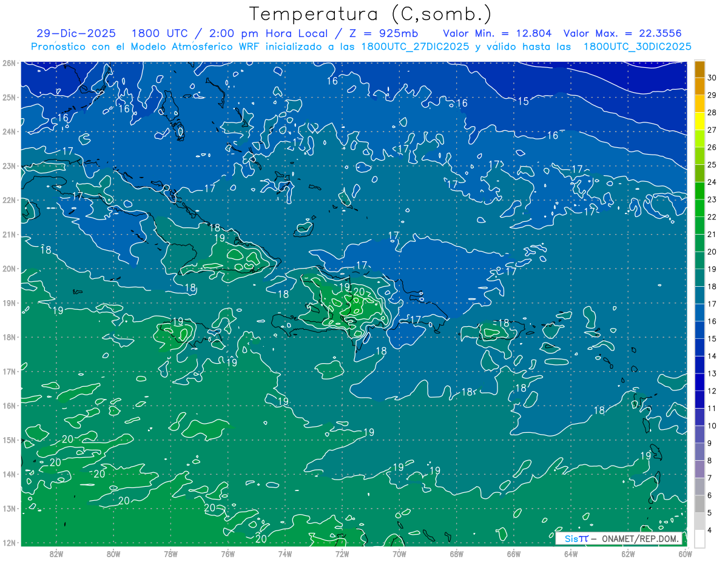The height and width of the screenshot is (562, 728).
Task: Click the "18N" latitude axis label
Action: click(8, 337)
